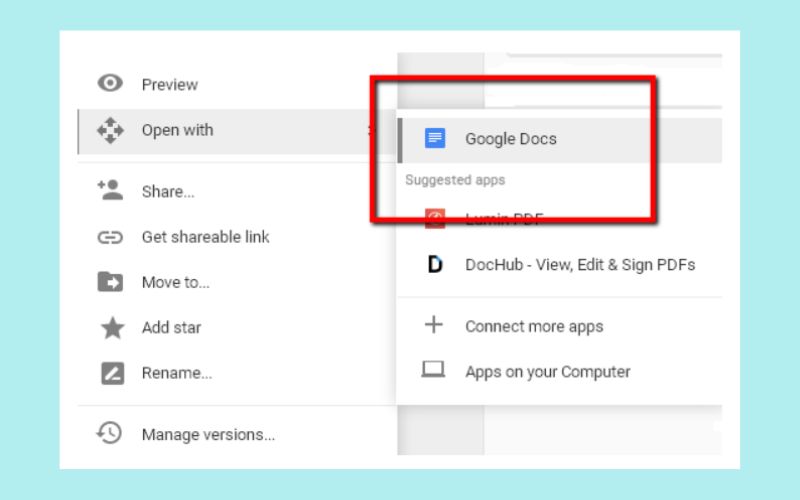Screen dimensions: 800x500
Task: Click the Open with arrows icon
Action: (110, 130)
